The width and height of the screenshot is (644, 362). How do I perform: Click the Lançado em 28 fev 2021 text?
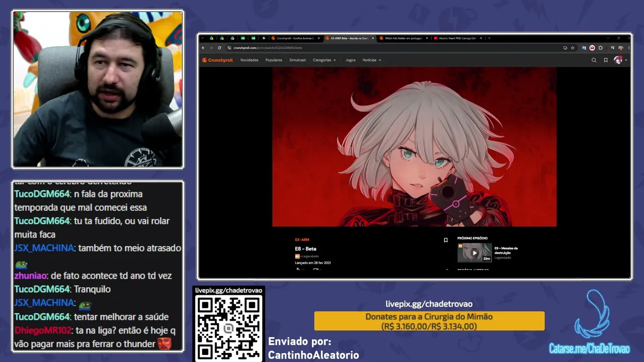tap(313, 262)
